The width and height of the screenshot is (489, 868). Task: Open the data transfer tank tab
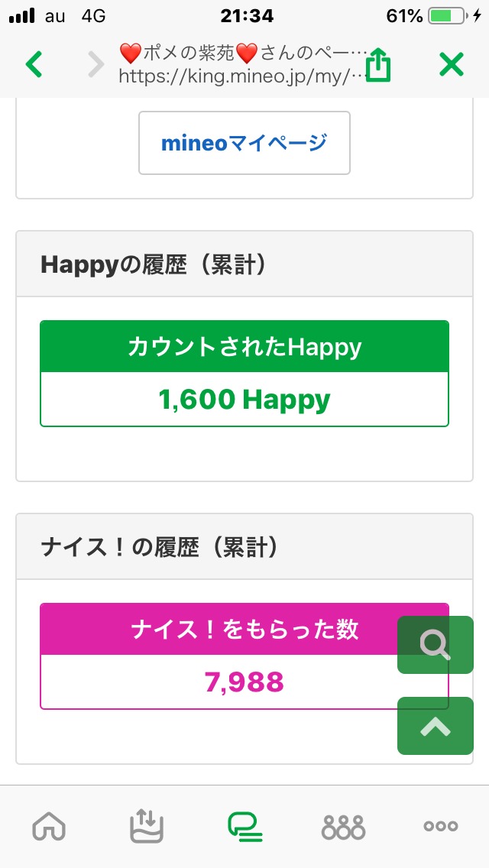click(x=147, y=826)
